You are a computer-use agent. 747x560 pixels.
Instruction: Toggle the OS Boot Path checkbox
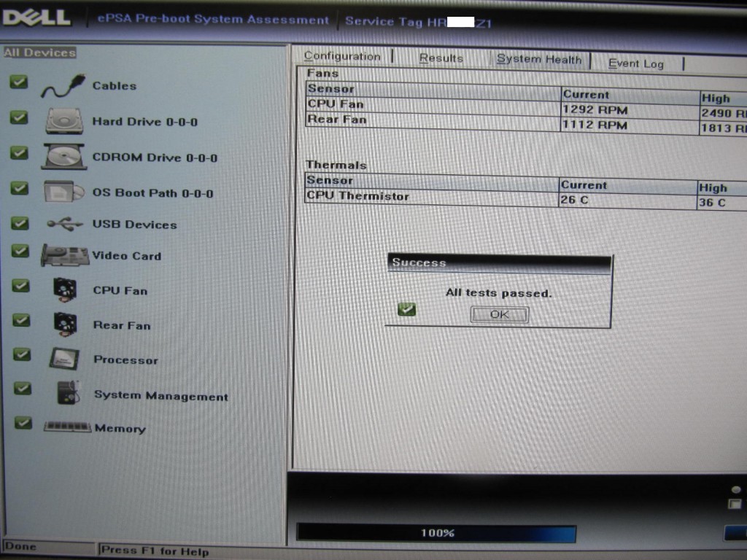[x=19, y=188]
